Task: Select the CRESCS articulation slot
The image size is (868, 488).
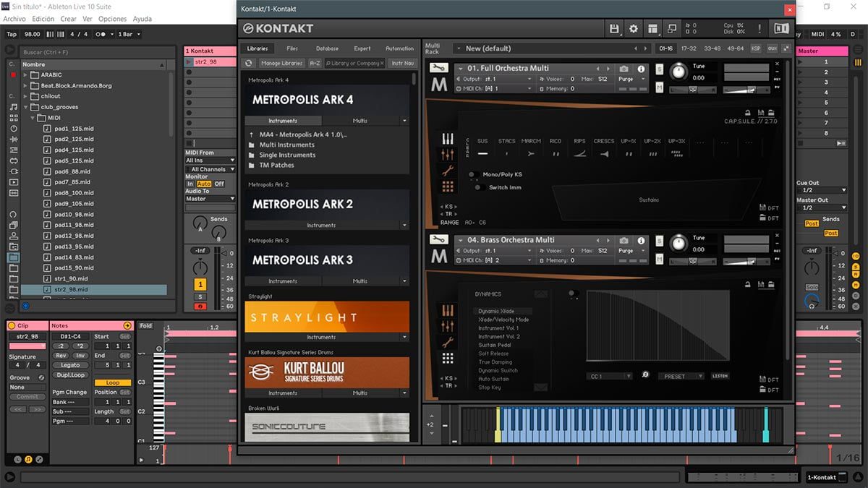Action: tap(604, 147)
